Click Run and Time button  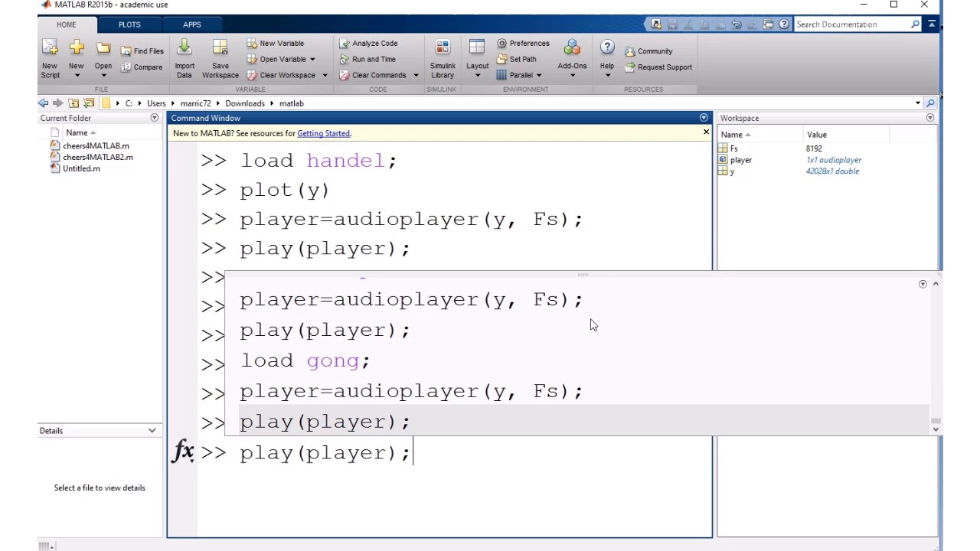[x=367, y=60]
